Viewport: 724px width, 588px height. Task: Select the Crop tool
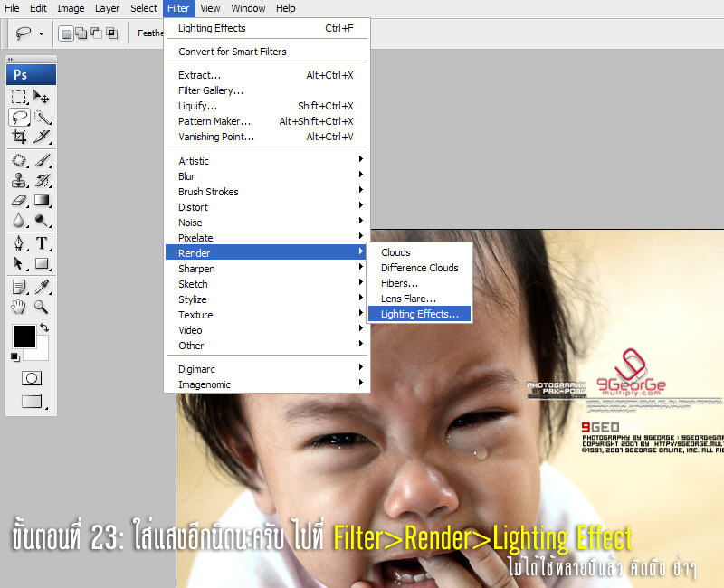tap(19, 137)
